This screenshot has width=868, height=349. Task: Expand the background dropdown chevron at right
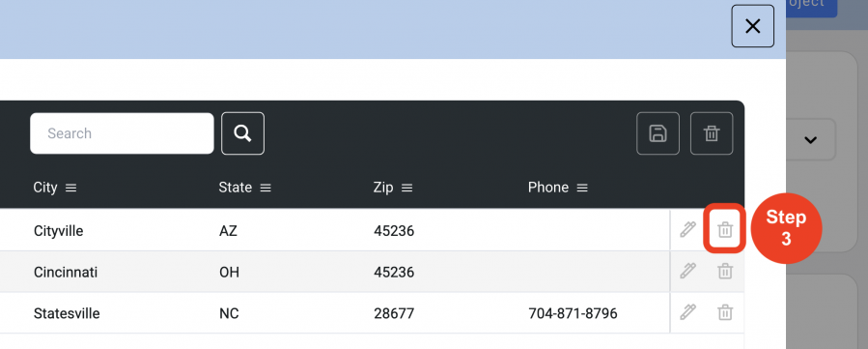[x=810, y=140]
